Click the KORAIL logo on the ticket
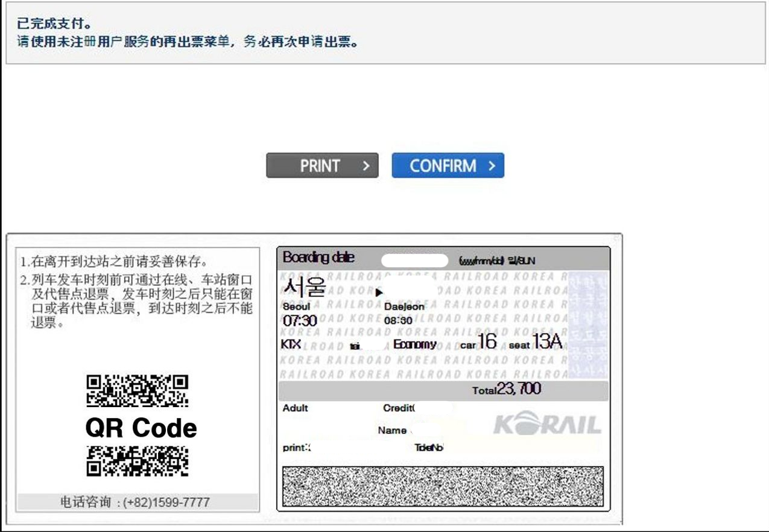Screen dimensions: 769x532 click(x=547, y=425)
